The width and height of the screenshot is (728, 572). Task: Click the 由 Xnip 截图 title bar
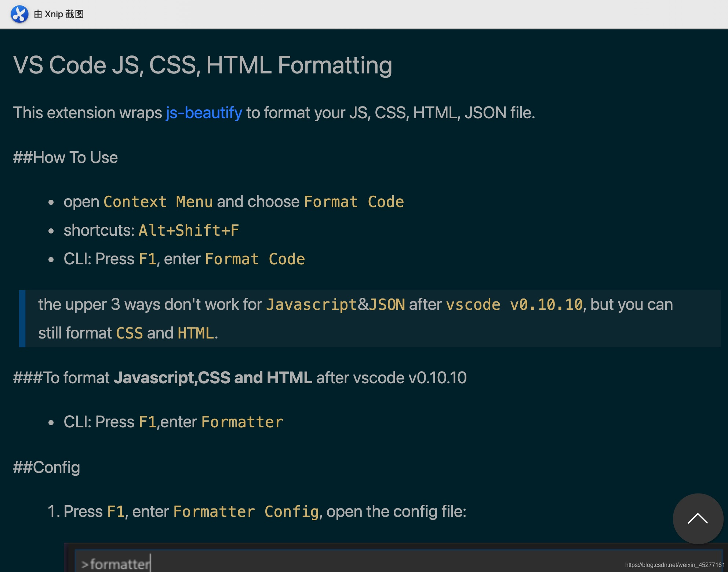coord(59,14)
